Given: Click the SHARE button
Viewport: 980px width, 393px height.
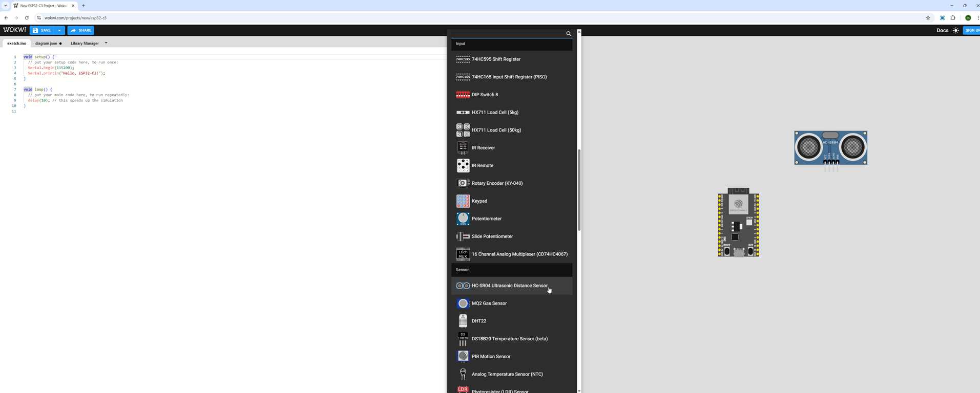Looking at the screenshot, I should (x=80, y=30).
